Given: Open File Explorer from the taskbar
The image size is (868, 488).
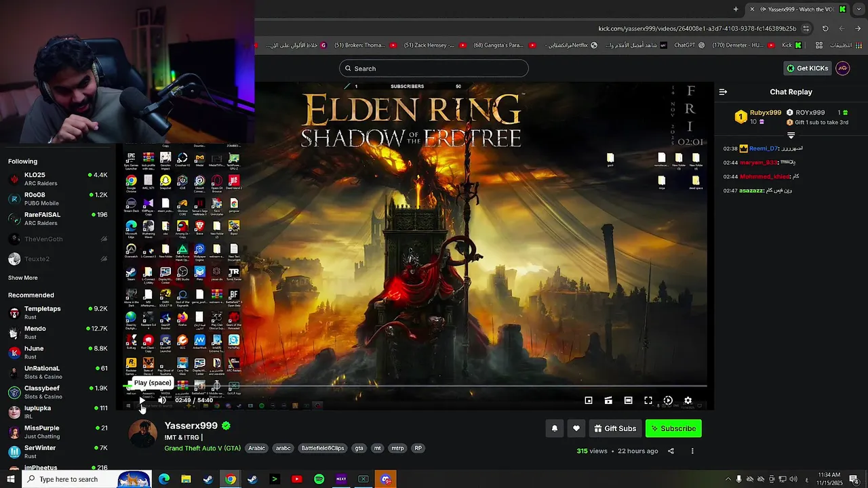Looking at the screenshot, I should pos(186,479).
